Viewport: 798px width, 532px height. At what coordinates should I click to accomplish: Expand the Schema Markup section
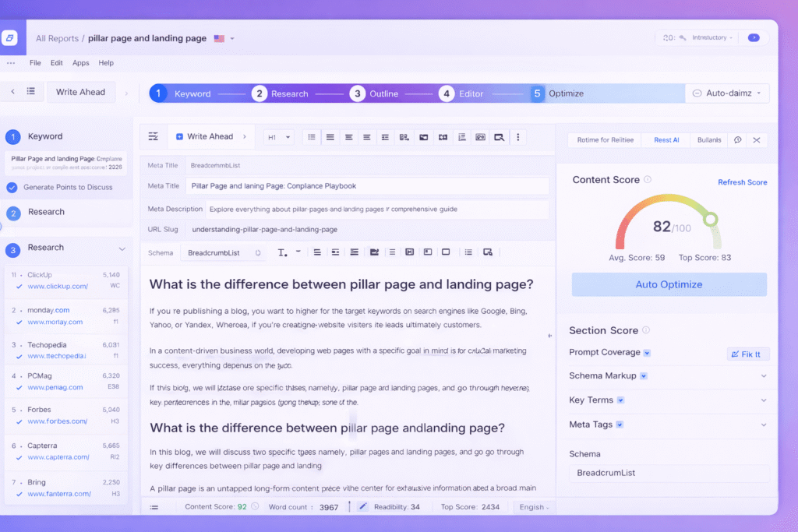[764, 376]
